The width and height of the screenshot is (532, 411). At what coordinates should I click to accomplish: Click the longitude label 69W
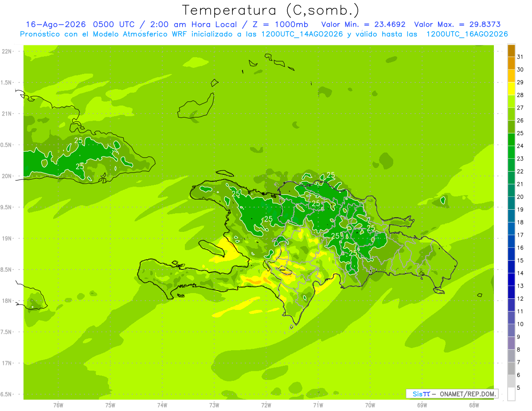[x=422, y=405]
